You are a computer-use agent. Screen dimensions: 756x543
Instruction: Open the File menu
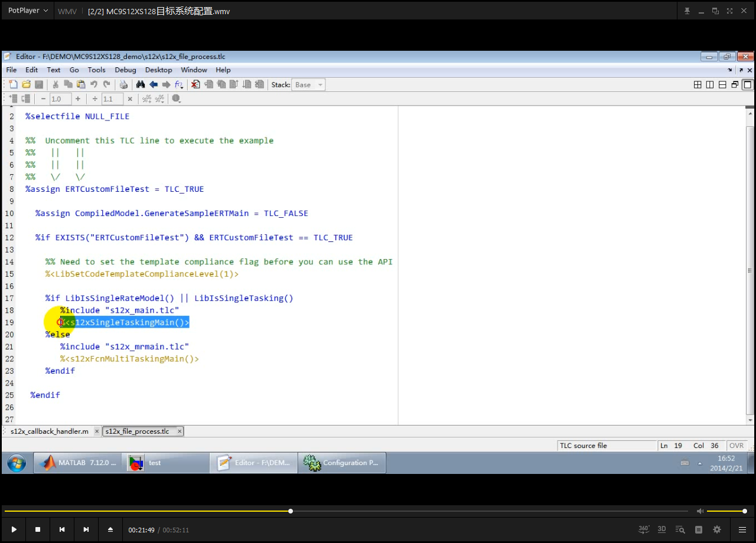pyautogui.click(x=11, y=70)
